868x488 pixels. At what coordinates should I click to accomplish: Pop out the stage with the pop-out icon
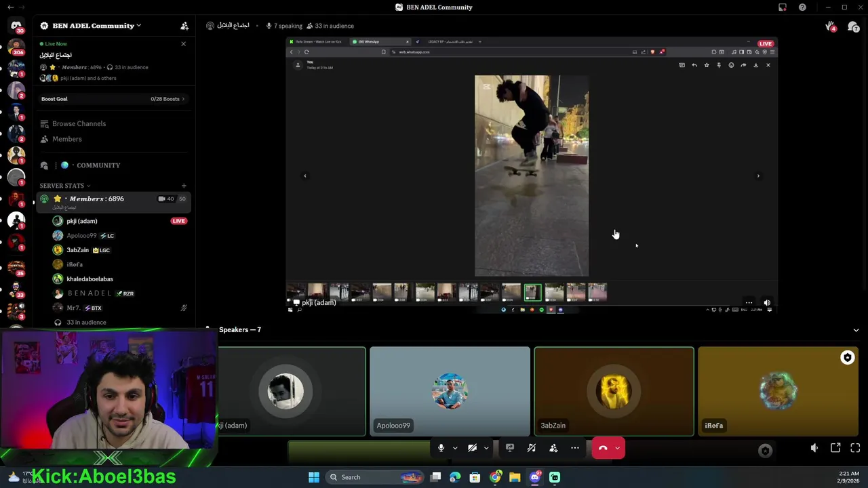click(835, 448)
